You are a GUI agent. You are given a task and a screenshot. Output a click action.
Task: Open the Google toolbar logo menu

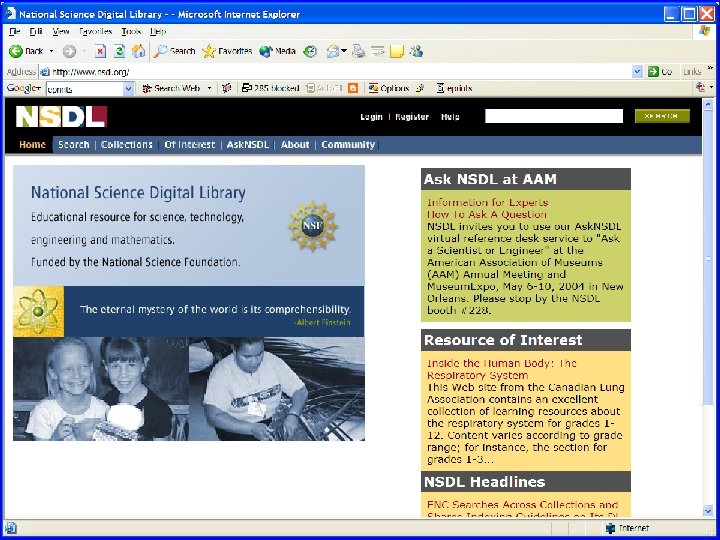23,88
